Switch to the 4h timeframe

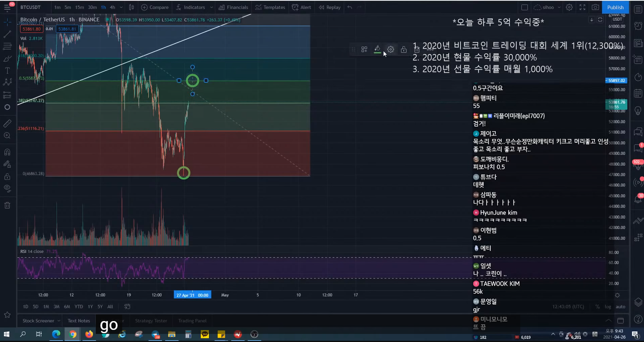pyautogui.click(x=113, y=7)
